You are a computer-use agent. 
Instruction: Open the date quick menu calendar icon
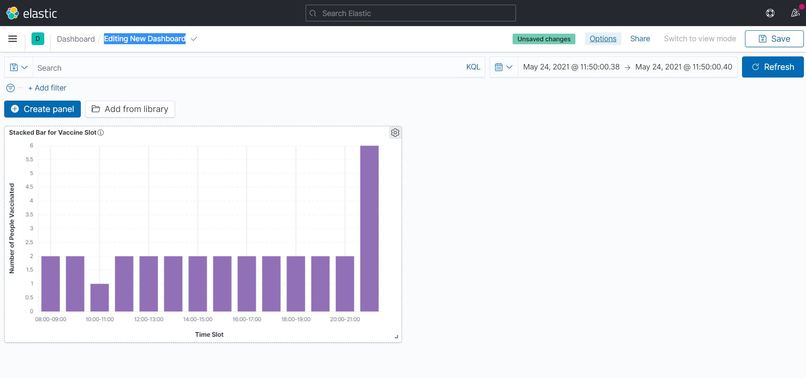coord(504,67)
